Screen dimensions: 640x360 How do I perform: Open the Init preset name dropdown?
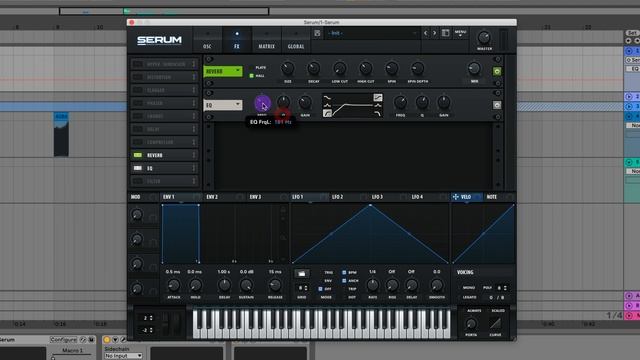coord(372,33)
